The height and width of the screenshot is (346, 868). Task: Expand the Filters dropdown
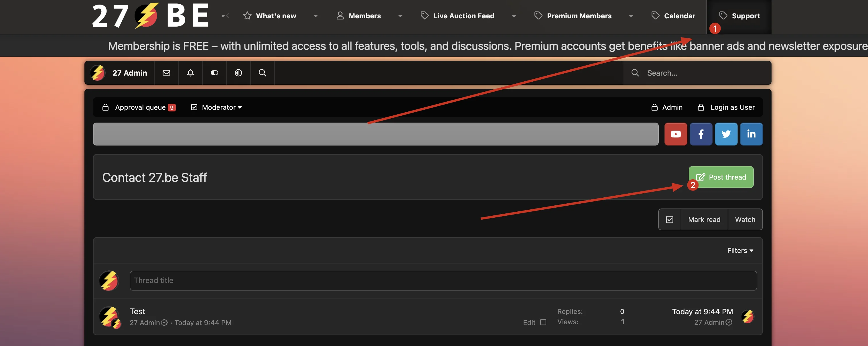click(x=740, y=250)
